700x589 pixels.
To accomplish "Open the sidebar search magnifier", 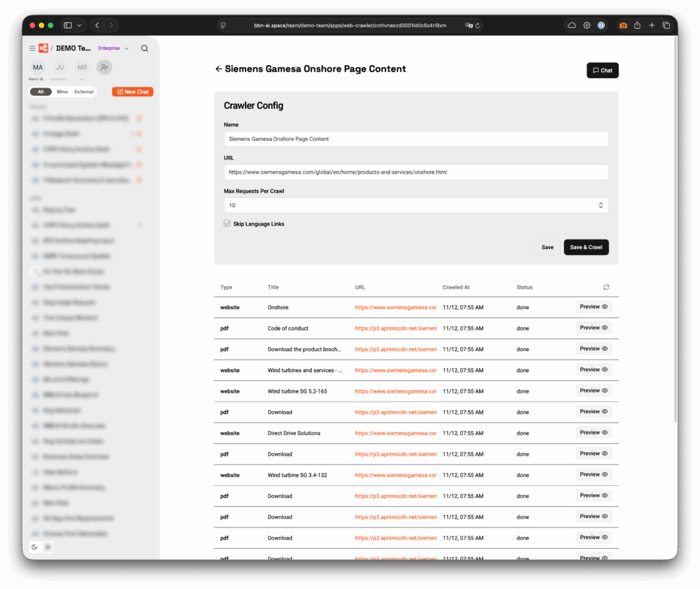I will pos(144,49).
